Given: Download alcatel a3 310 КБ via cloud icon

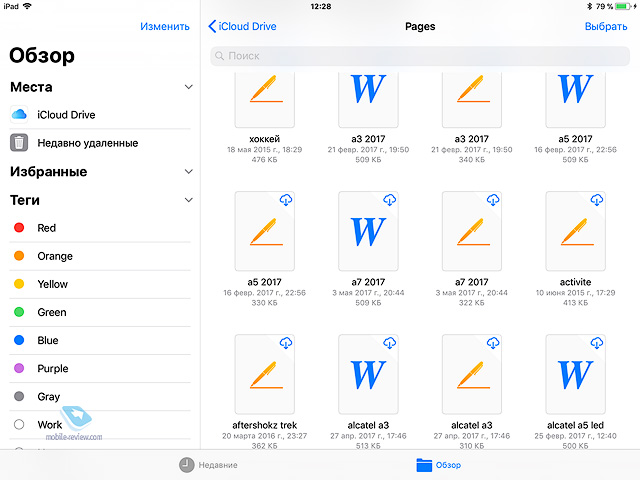Looking at the screenshot, I should pos(493,343).
